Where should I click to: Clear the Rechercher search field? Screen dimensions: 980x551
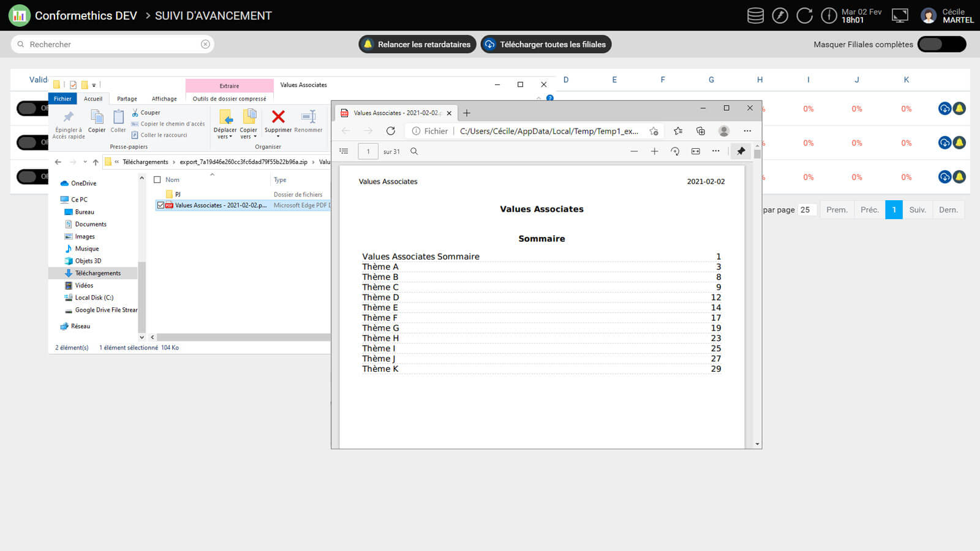click(x=205, y=44)
